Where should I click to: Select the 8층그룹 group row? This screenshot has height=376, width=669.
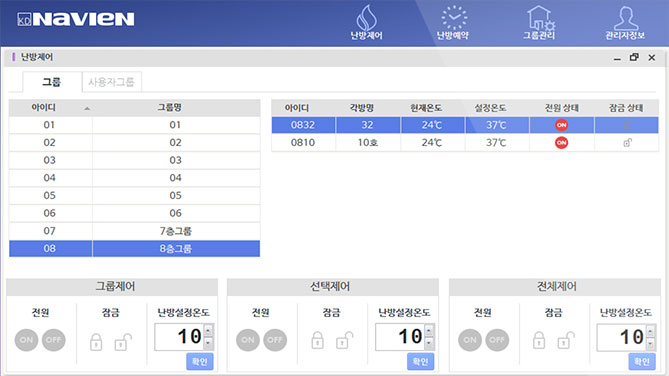click(x=134, y=248)
